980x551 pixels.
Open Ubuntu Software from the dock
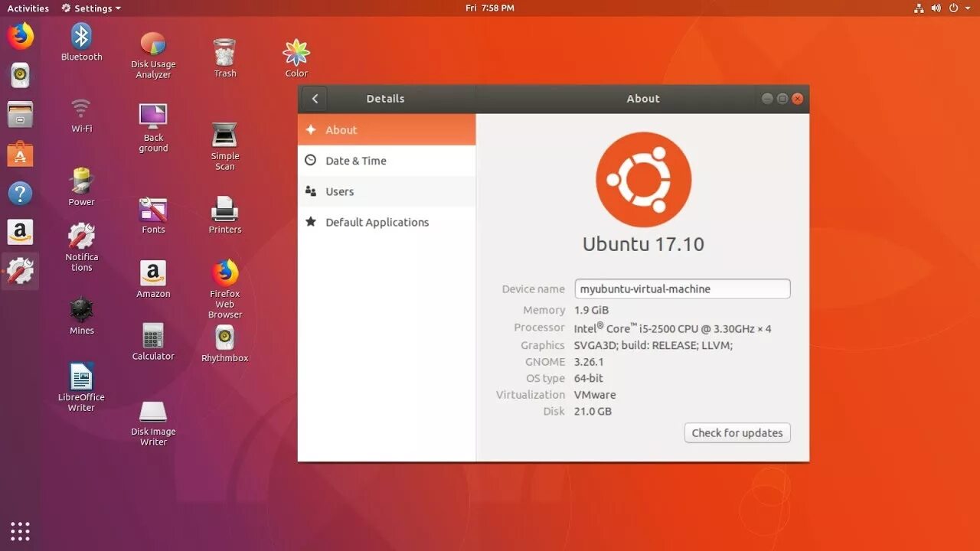coord(21,154)
